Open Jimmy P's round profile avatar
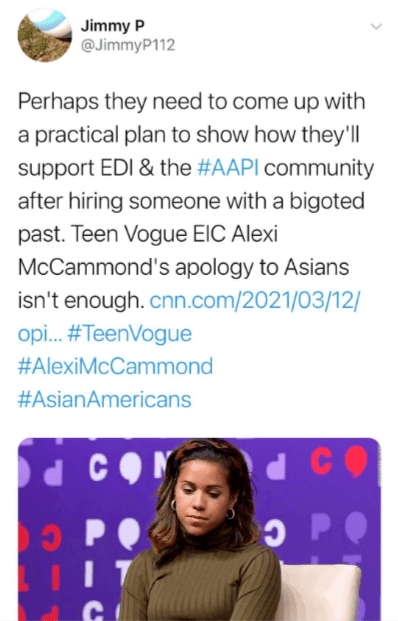 point(44,35)
